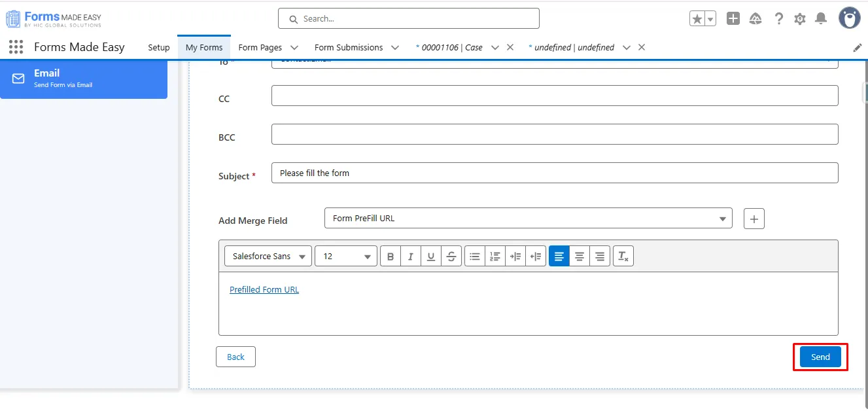
Task: Click into the CC input field
Action: (554, 96)
